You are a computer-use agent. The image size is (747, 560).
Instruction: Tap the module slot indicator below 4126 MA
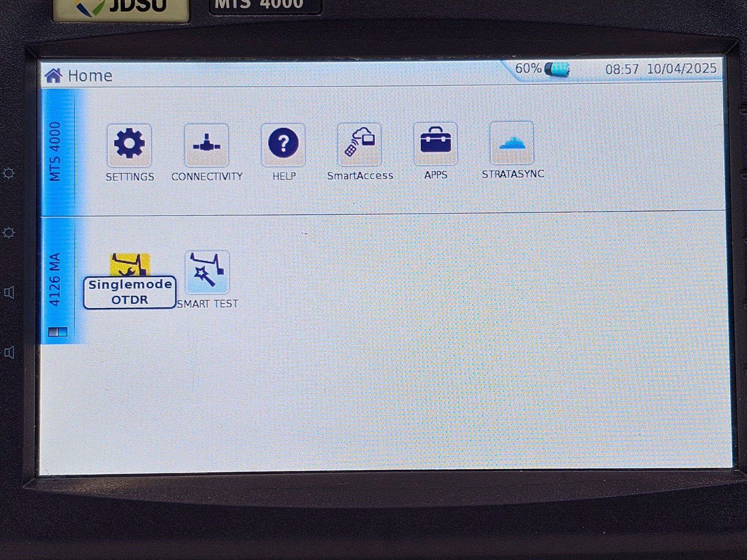pyautogui.click(x=58, y=332)
